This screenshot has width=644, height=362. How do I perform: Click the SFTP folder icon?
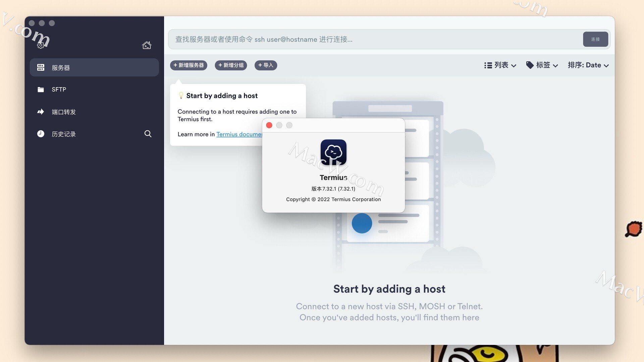41,89
